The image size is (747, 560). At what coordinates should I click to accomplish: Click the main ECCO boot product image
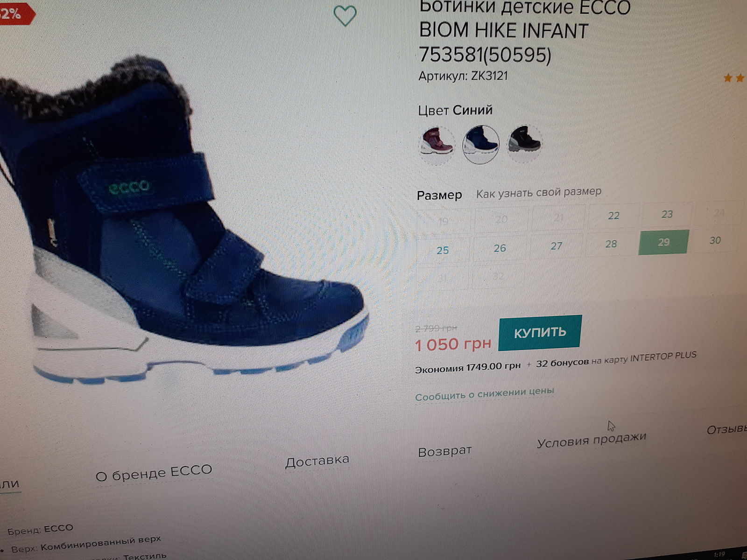[x=182, y=219]
